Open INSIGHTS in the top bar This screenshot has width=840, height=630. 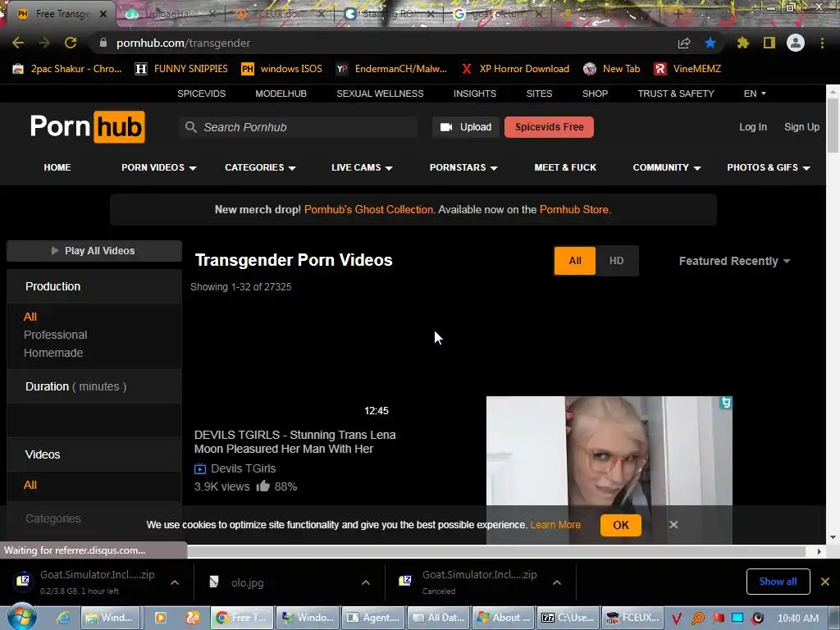475,94
